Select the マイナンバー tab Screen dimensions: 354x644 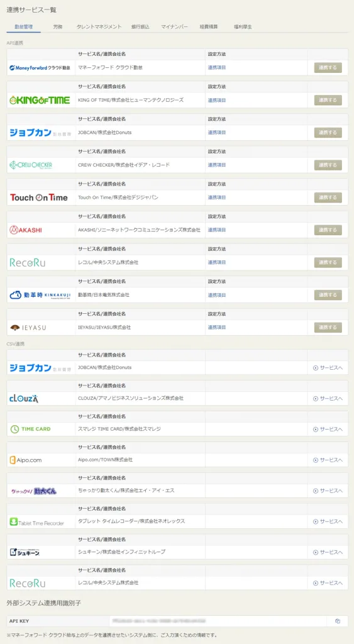point(175,26)
